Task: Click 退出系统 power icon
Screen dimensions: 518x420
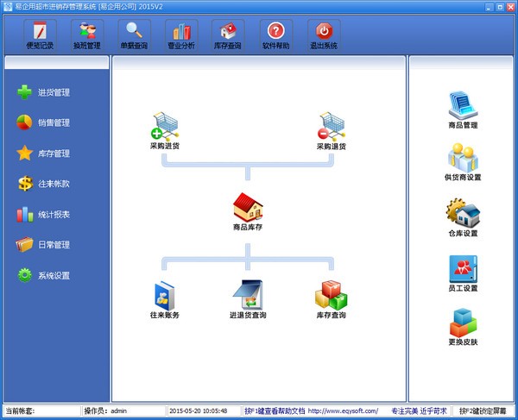Action: [x=324, y=35]
